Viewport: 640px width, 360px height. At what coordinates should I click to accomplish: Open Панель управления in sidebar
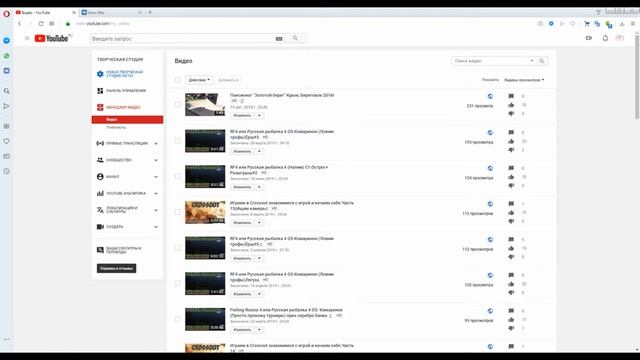pyautogui.click(x=126, y=91)
